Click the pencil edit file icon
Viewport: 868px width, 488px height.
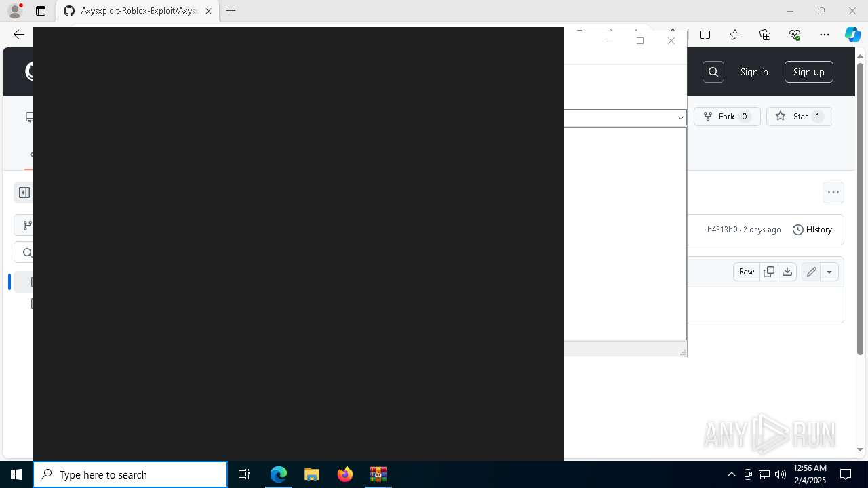[811, 272]
